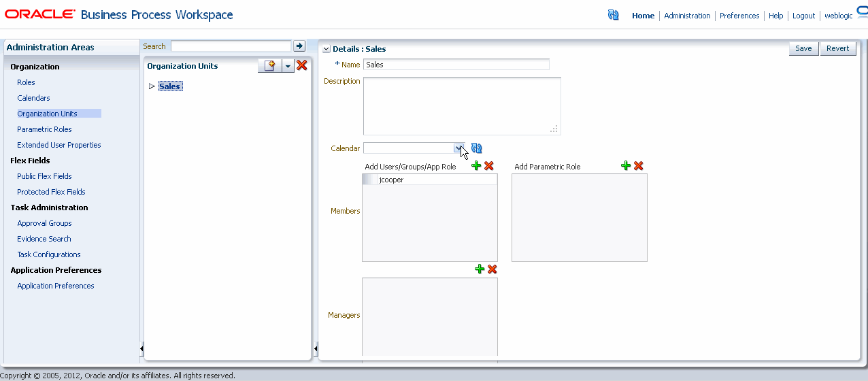Click the Organization section heading
868x381 pixels.
35,67
